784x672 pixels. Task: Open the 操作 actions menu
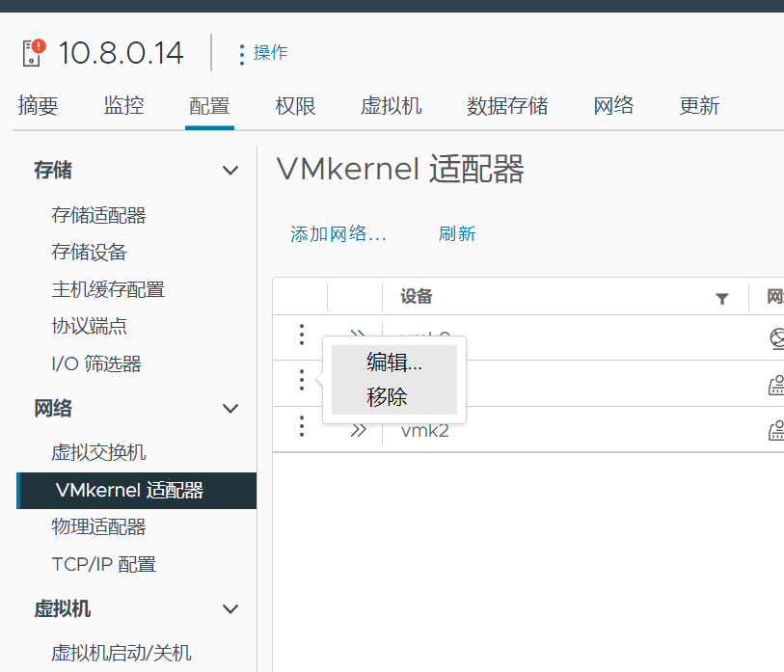click(262, 53)
